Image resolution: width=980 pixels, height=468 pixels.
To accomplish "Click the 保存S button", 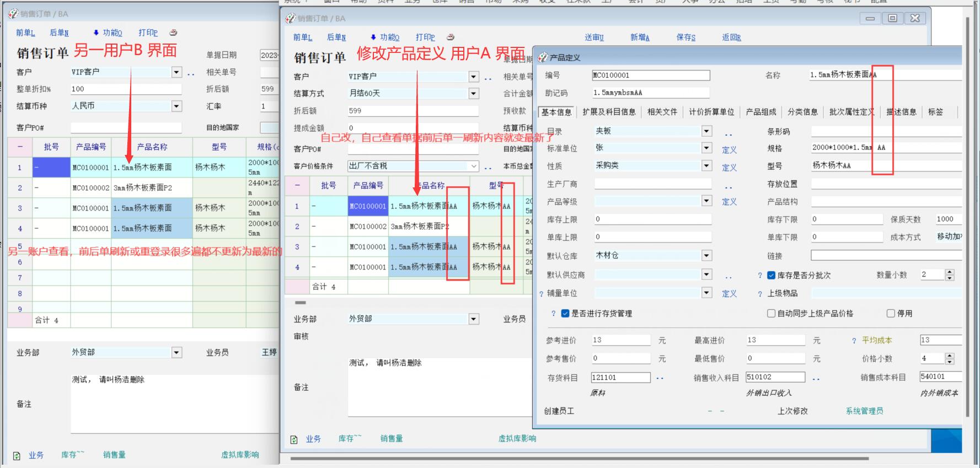I will pyautogui.click(x=686, y=37).
